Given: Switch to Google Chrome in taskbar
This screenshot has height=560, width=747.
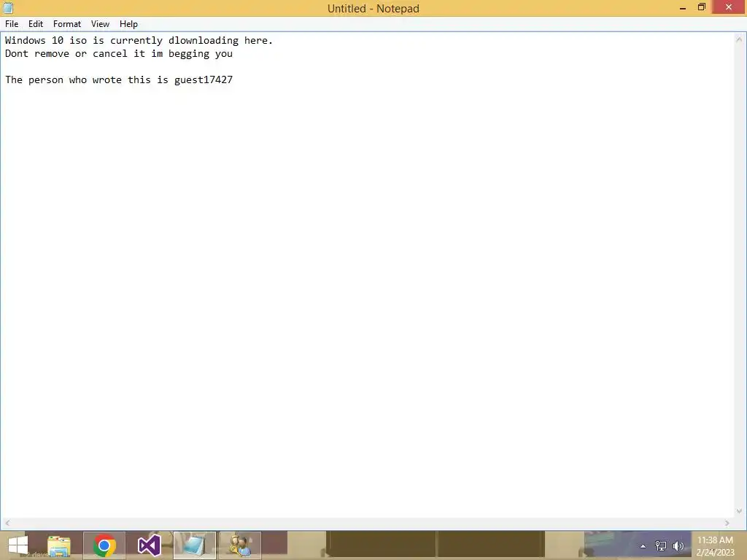Looking at the screenshot, I should click(x=104, y=545).
